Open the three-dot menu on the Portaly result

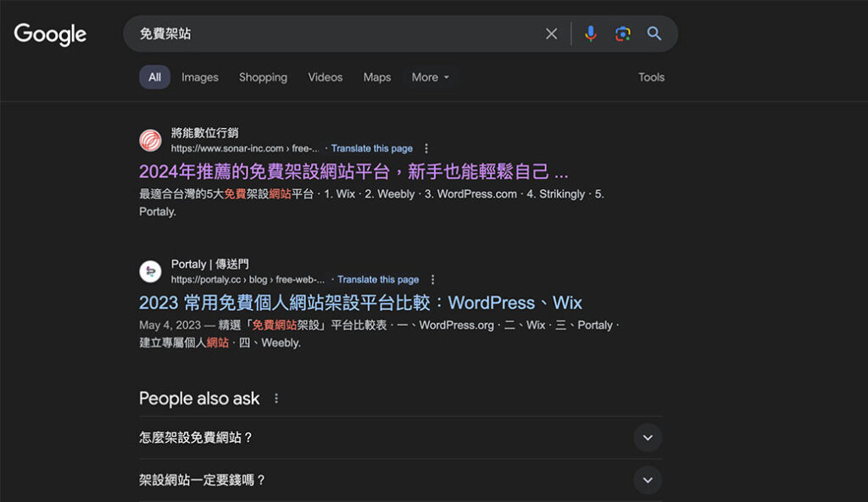tap(432, 279)
